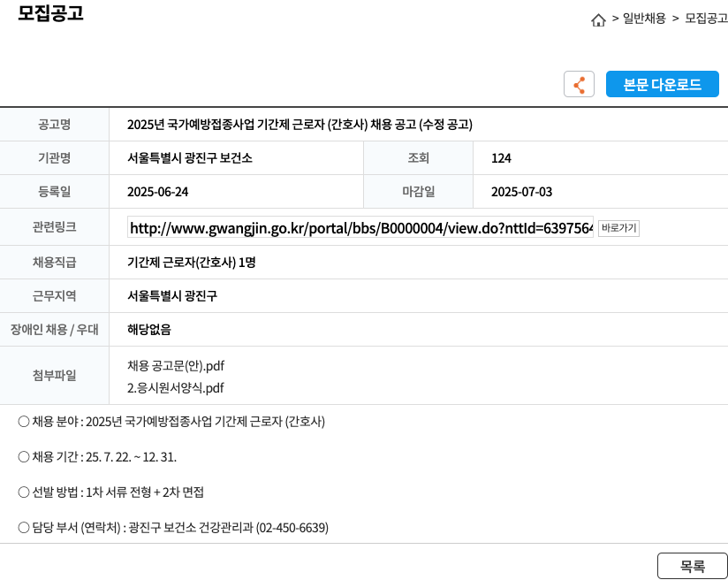Click the orange share icon button

(x=579, y=84)
